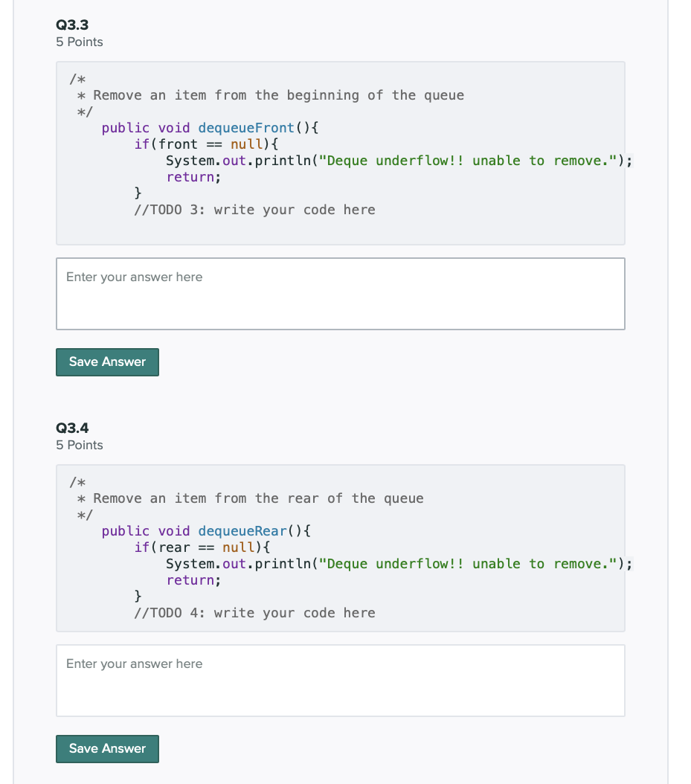
Task: Click the println line in dequeueFront code
Action: pos(399,161)
